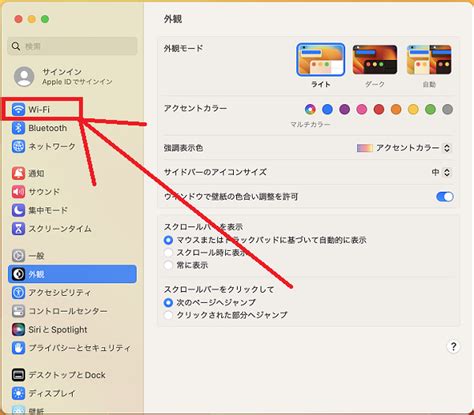Select the サウンド speaker icon
This screenshot has height=415, width=474.
pos(18,192)
